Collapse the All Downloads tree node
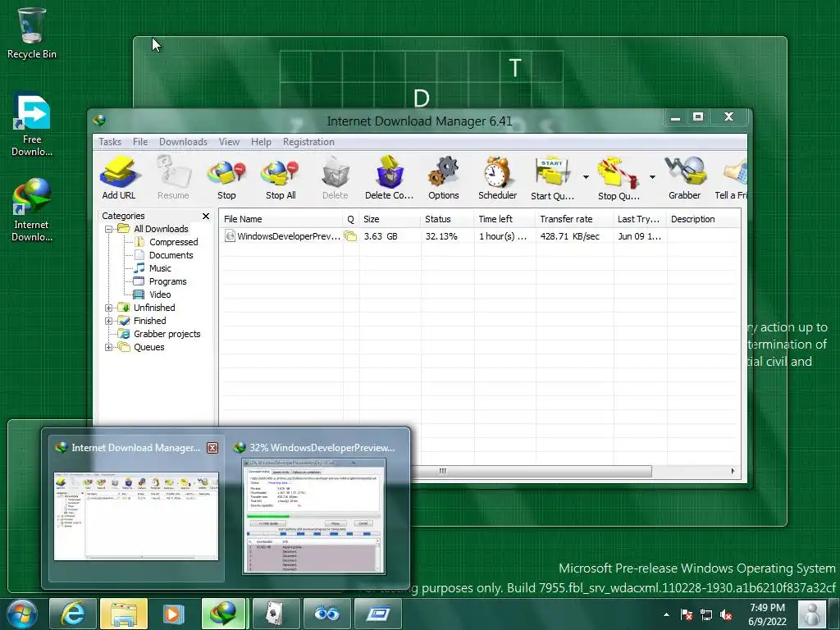The image size is (840, 630). 109,230
